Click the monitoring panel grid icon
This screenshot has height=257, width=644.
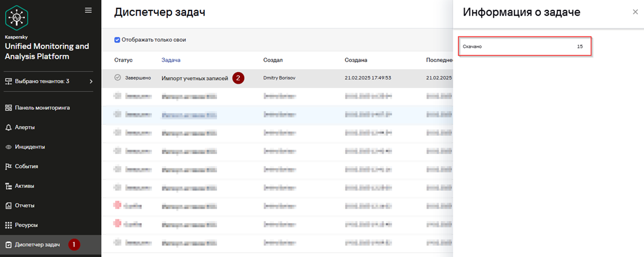click(8, 108)
